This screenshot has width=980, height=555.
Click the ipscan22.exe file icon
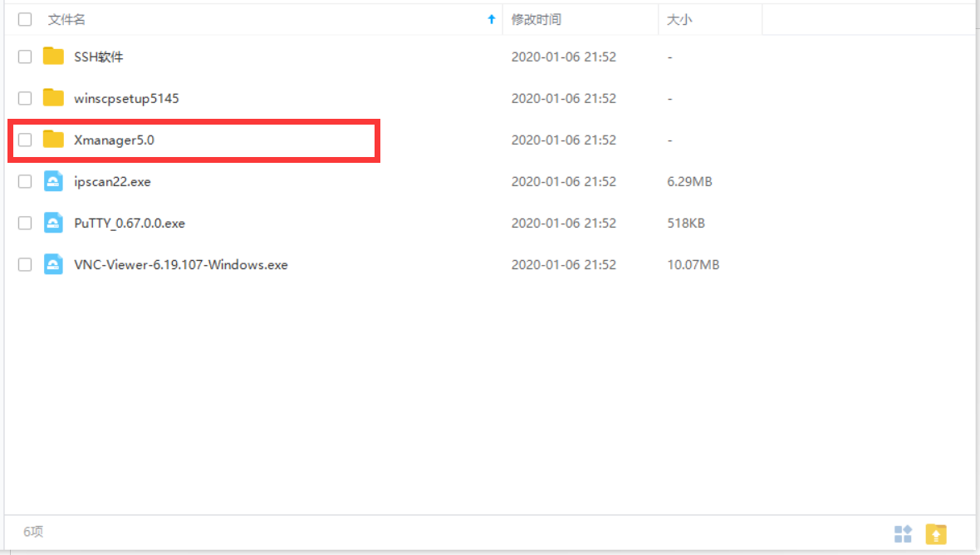[53, 181]
